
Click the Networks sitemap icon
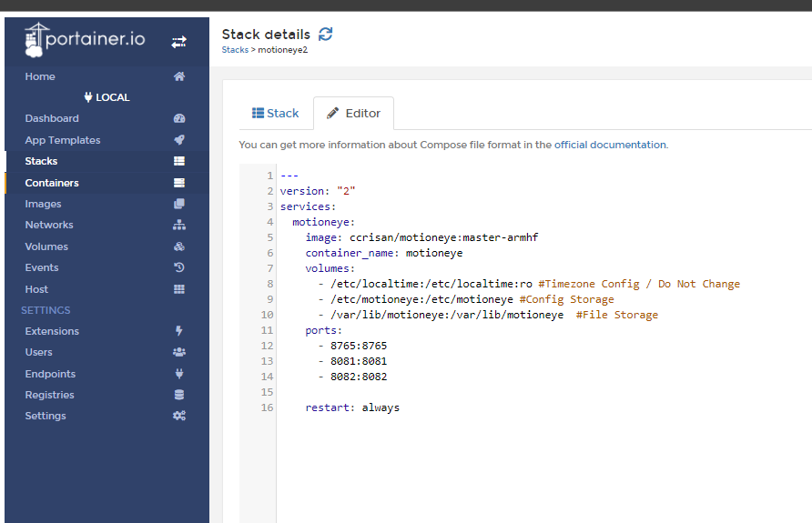click(179, 225)
